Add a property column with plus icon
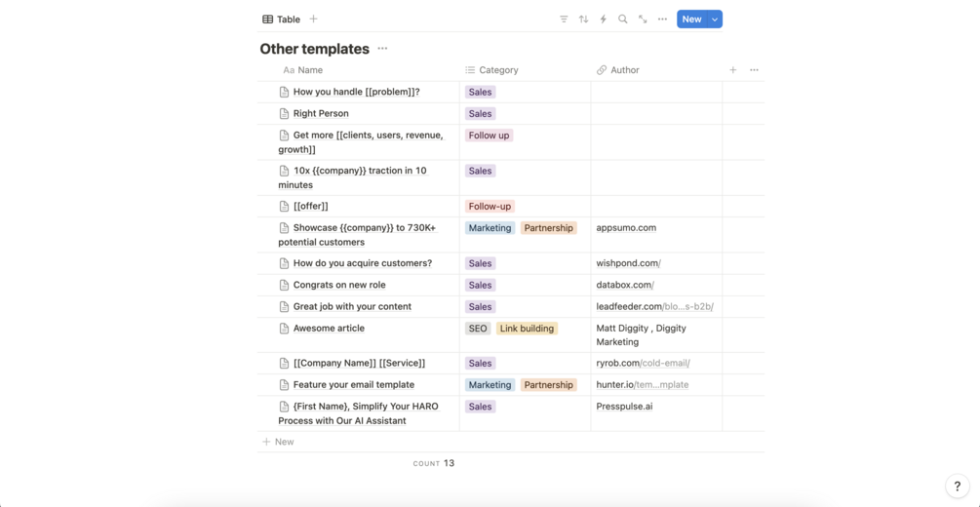 pyautogui.click(x=733, y=70)
